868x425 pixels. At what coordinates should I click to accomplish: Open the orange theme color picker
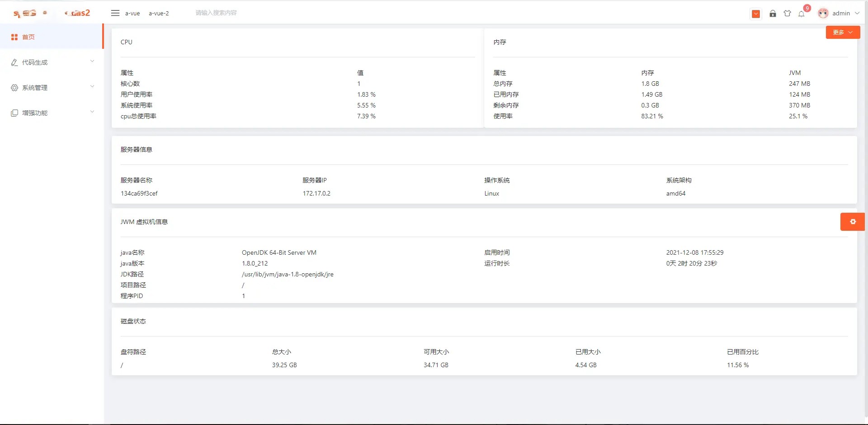pos(755,14)
